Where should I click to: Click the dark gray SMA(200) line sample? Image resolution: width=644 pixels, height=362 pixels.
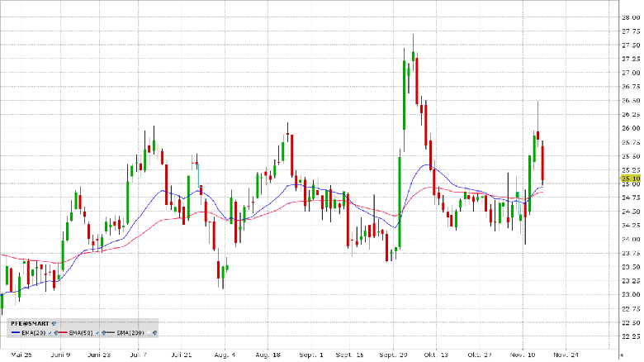111,332
